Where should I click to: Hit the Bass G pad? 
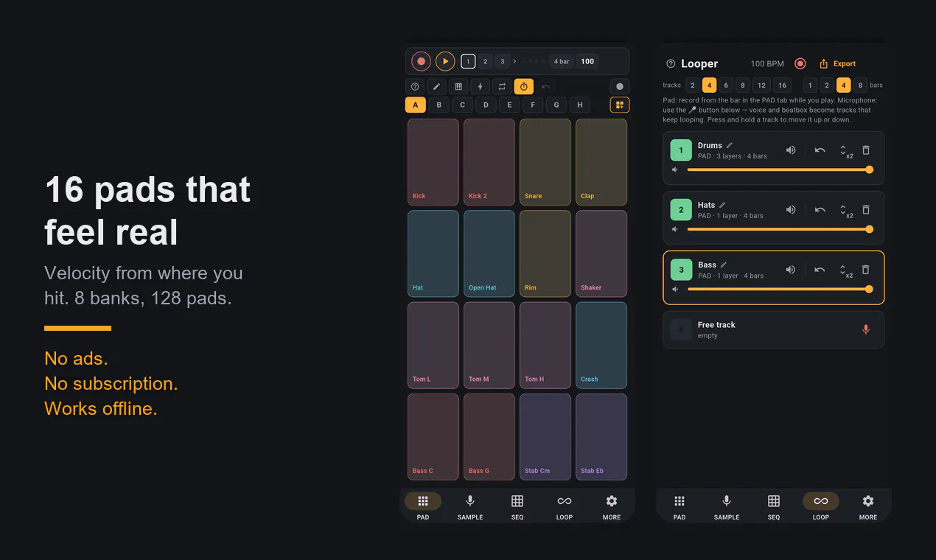489,437
